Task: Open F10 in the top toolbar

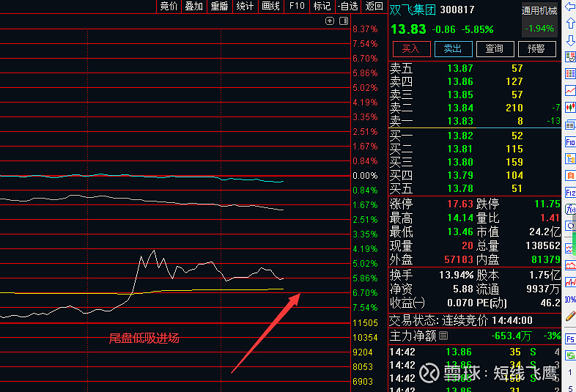Action: (297, 7)
